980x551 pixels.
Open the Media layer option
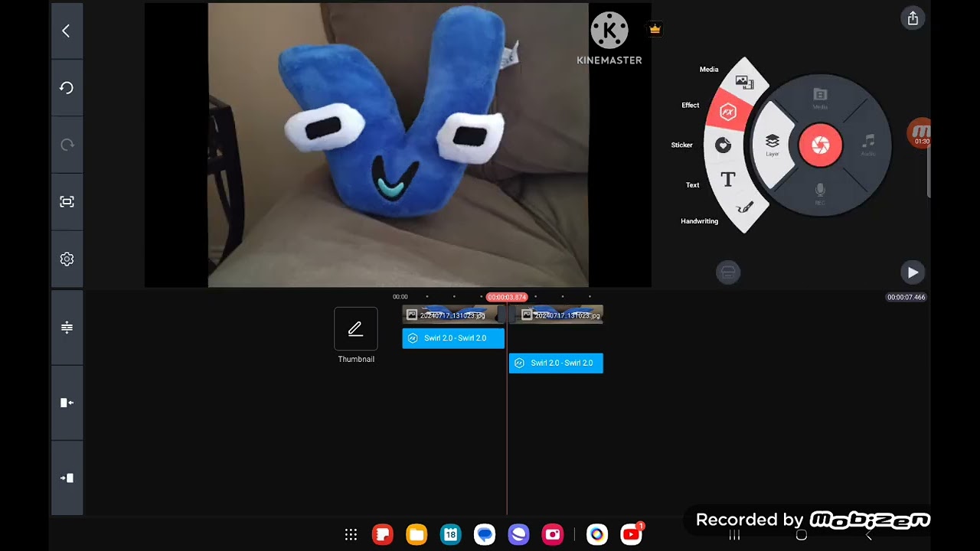click(744, 81)
